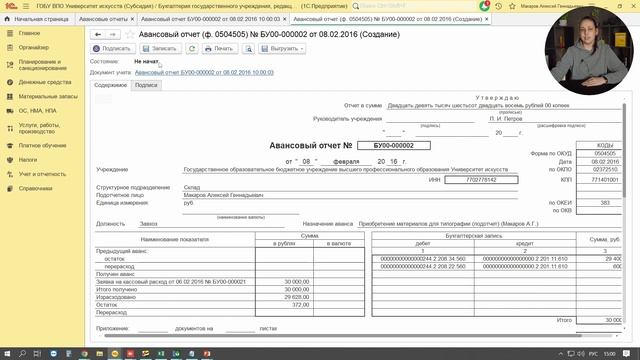The width and height of the screenshot is (640, 360).
Task: Select the debit account ending 208.22.560
Action: pyautogui.click(x=423, y=267)
